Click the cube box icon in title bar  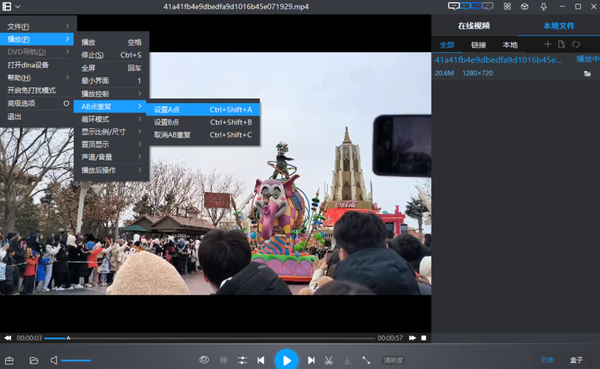pyautogui.click(x=525, y=7)
